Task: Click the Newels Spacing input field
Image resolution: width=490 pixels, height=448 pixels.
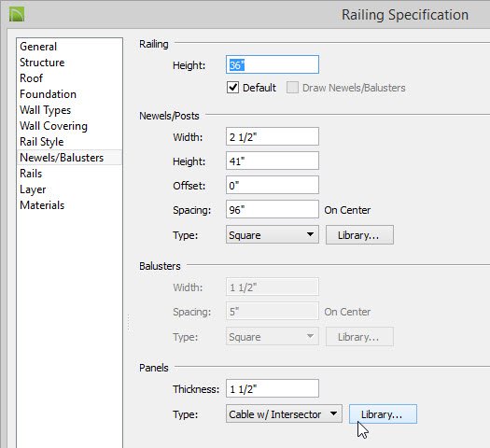Action: tap(273, 210)
